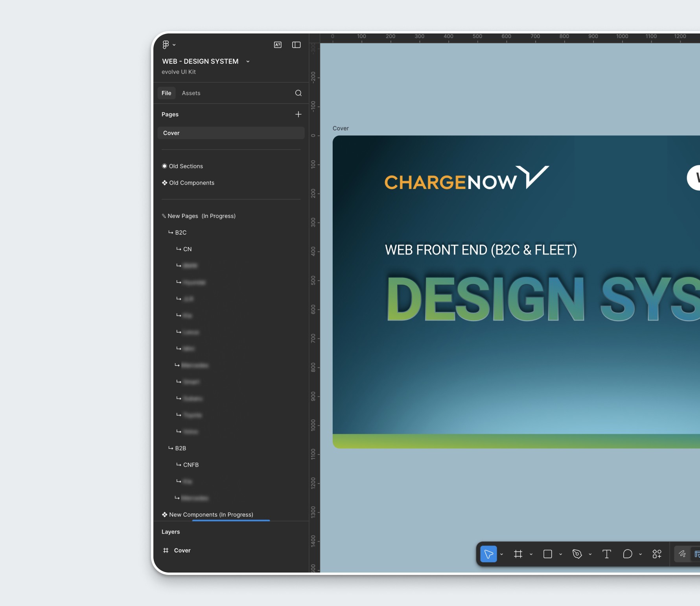The width and height of the screenshot is (700, 606).
Task: Click the Layers section header
Action: [171, 532]
